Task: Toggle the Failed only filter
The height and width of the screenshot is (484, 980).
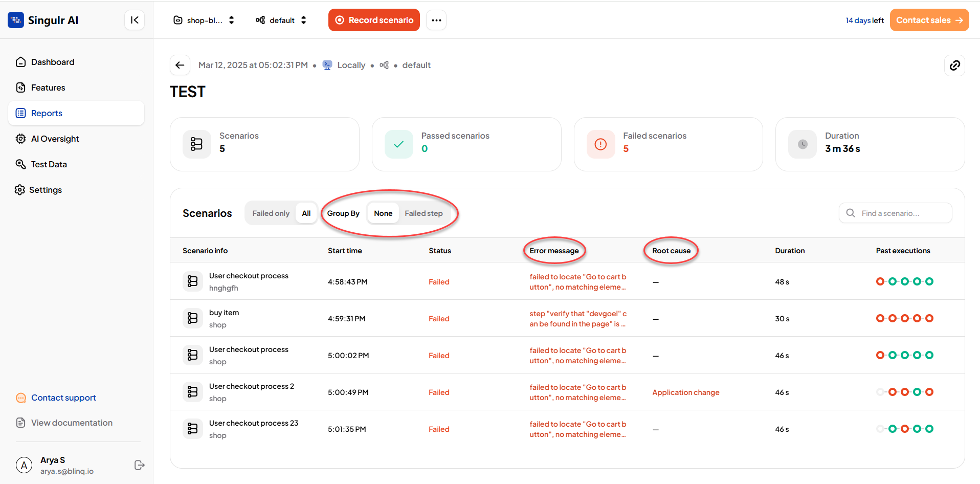Action: pyautogui.click(x=271, y=213)
